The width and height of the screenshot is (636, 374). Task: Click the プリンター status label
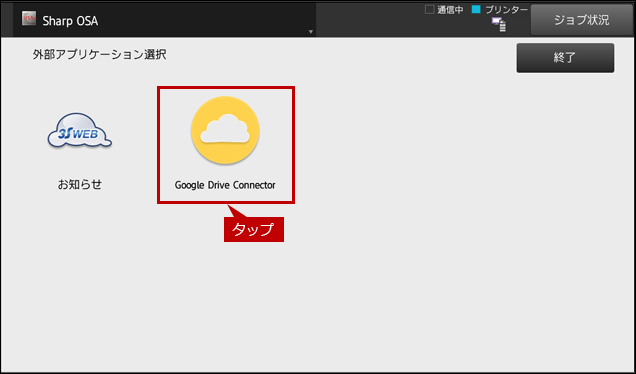tap(507, 10)
